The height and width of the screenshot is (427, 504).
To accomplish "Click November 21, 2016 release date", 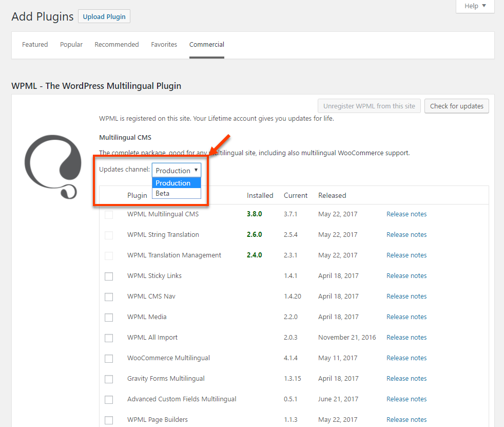I will (347, 338).
